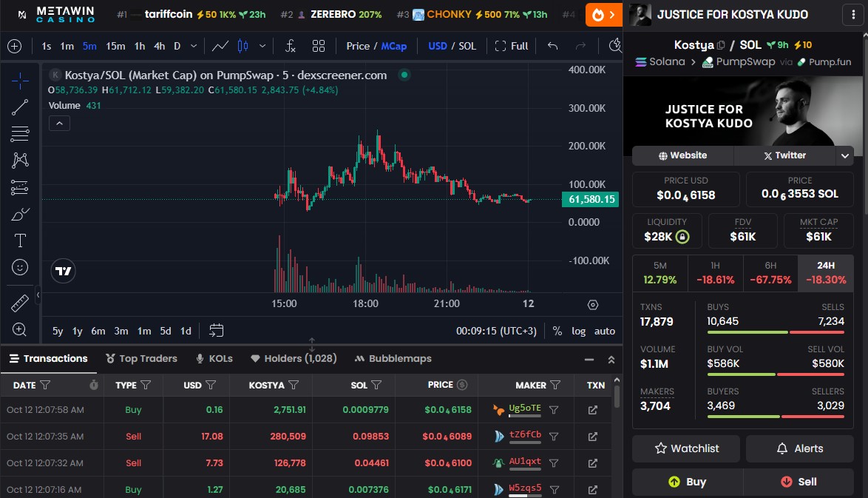Open the Fibonacci retracement tool
This screenshot has height=498, width=868.
20,133
